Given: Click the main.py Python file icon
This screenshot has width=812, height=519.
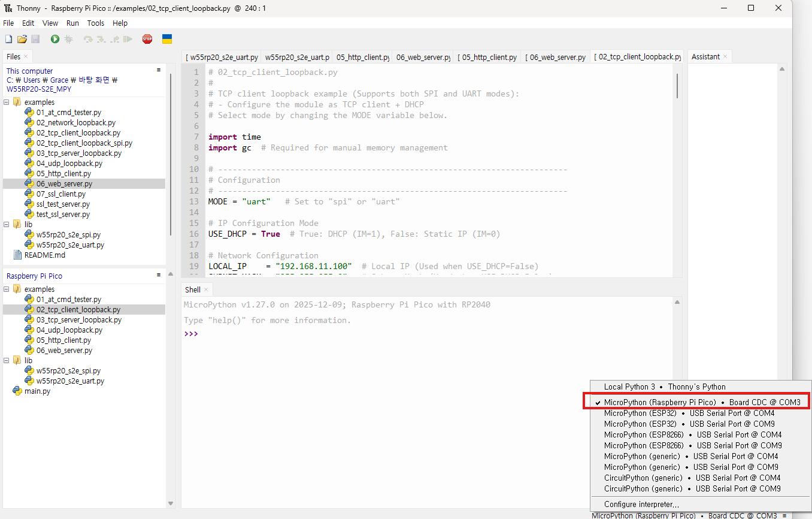Looking at the screenshot, I should [17, 391].
